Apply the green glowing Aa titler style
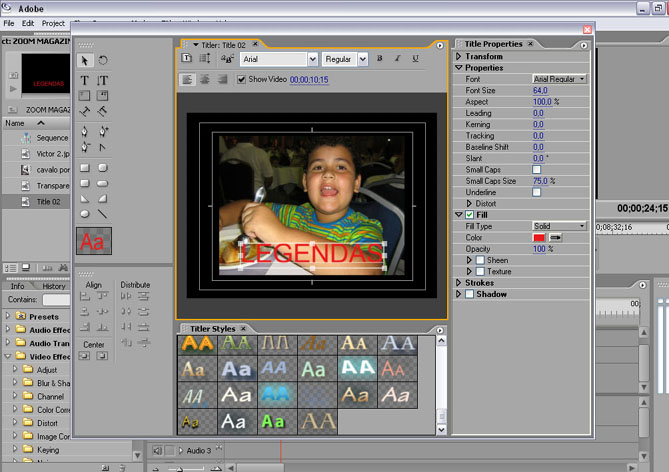 [x=274, y=422]
